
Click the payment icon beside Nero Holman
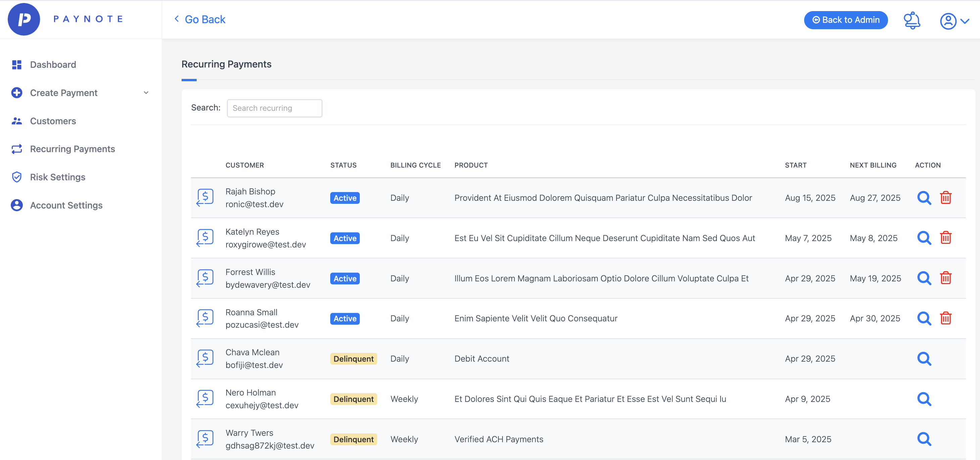pos(205,399)
